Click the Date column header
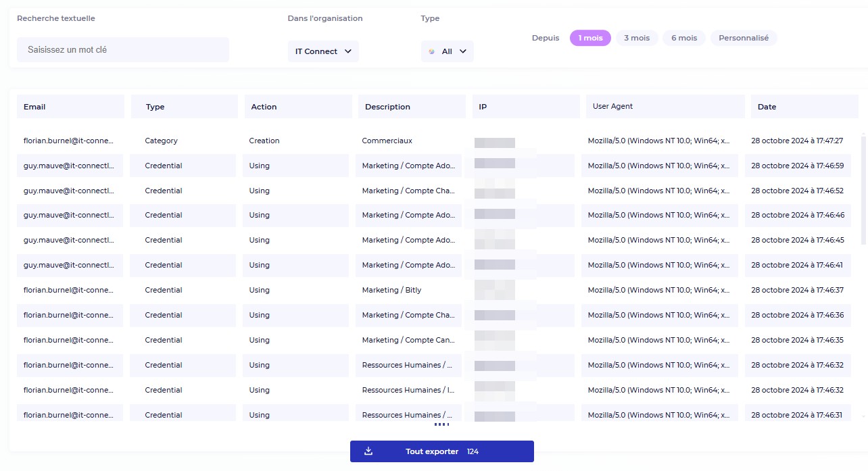 pos(804,107)
